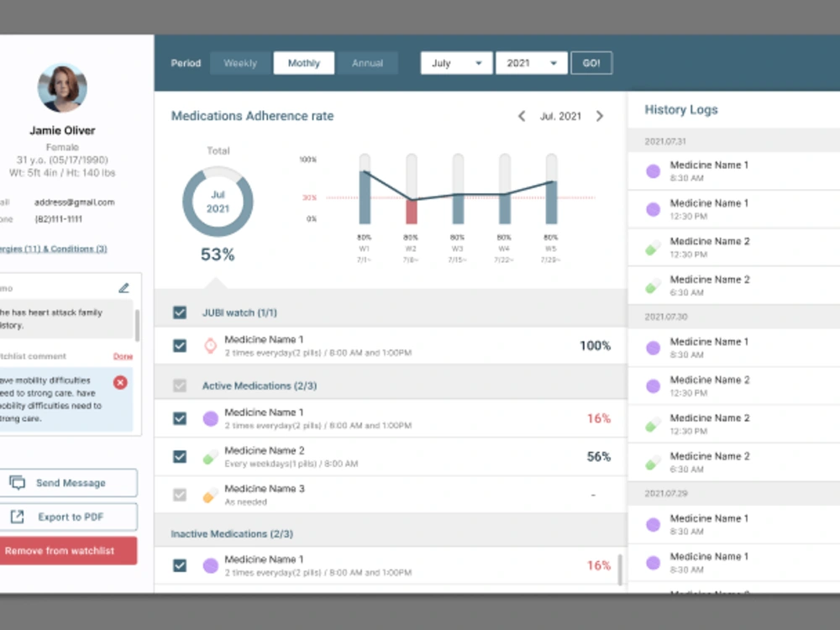Click the Export to PDF arrow icon
Viewport: 840px width, 630px height.
click(17, 517)
